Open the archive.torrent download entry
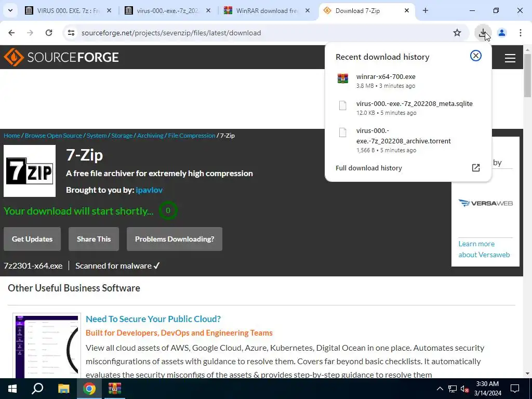Screen dimensions: 532x399 [x=408, y=140]
